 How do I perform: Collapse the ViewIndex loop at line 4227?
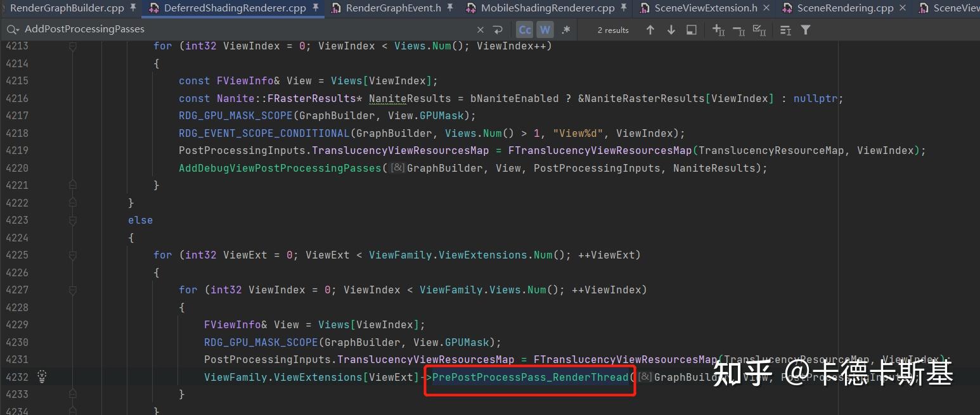pos(73,290)
